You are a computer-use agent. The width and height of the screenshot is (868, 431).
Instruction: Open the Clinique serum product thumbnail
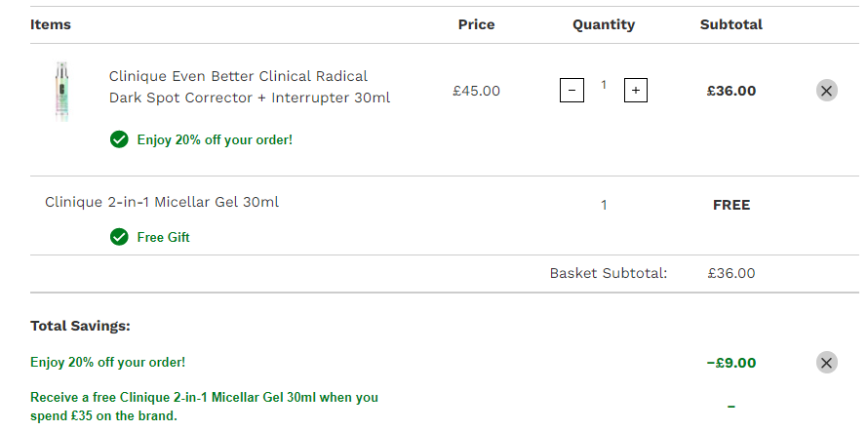coord(62,92)
